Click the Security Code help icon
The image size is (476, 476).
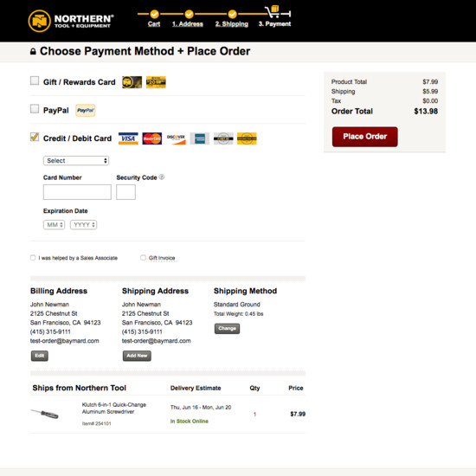click(x=162, y=177)
